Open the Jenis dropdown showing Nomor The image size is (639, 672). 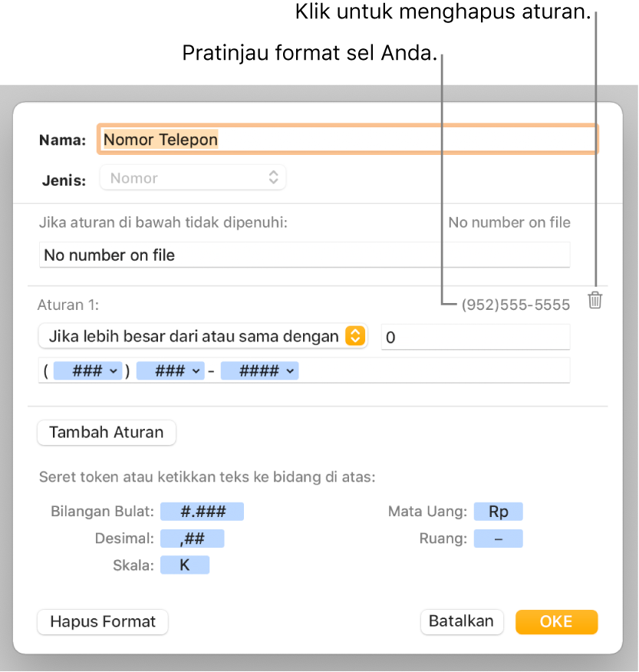pos(193,177)
